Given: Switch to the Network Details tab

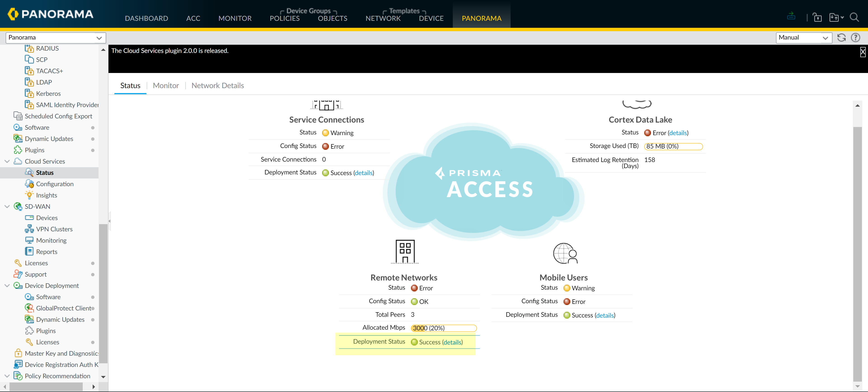Looking at the screenshot, I should click(x=217, y=86).
